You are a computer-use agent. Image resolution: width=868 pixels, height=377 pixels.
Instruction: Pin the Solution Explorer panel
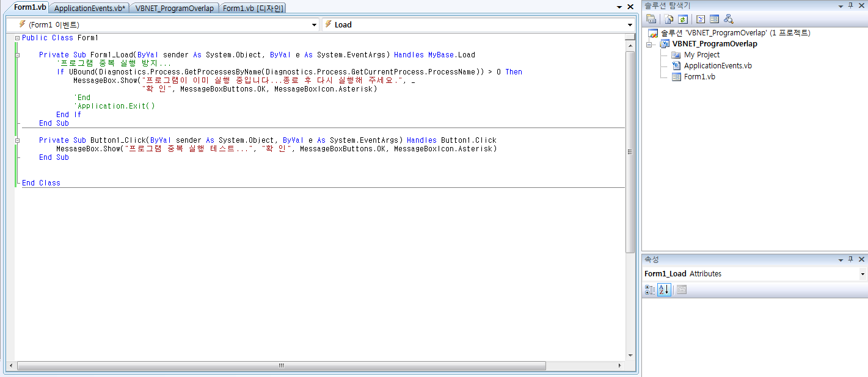tap(850, 5)
